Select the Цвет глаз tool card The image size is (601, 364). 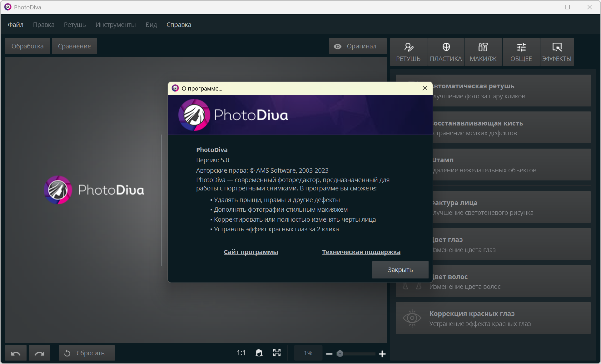[511, 244]
